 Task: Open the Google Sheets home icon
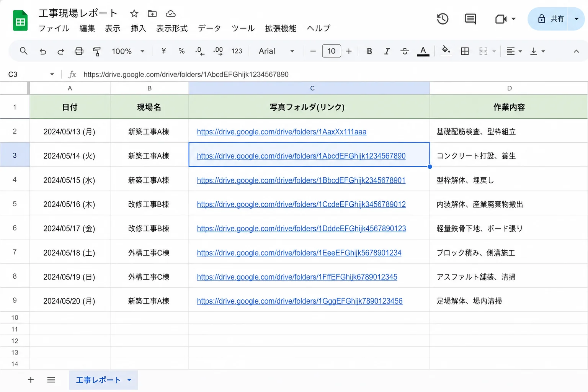point(20,21)
